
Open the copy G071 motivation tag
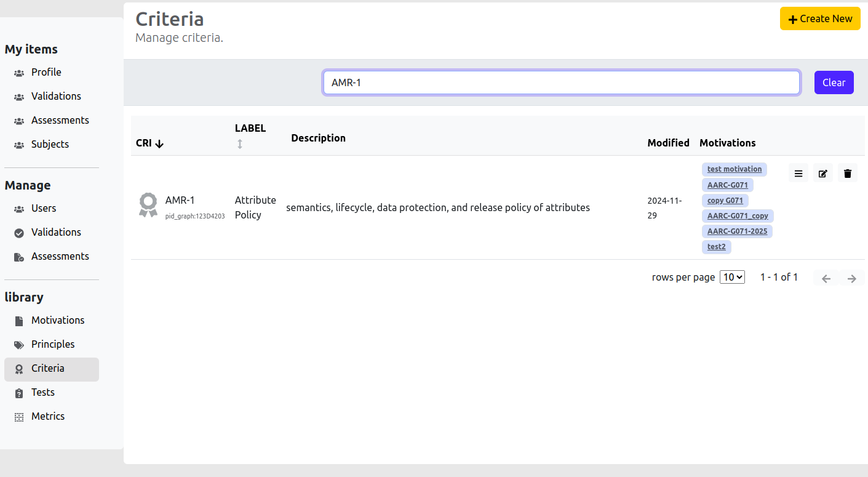click(x=725, y=201)
